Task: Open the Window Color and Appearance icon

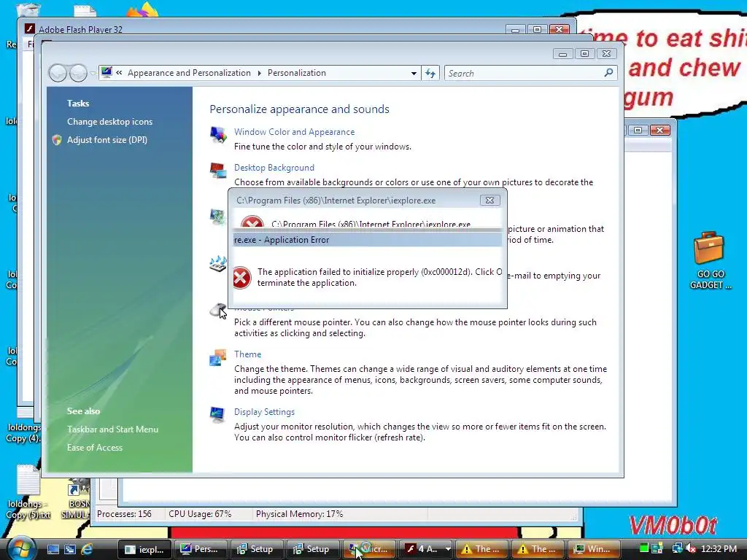Action: click(218, 135)
